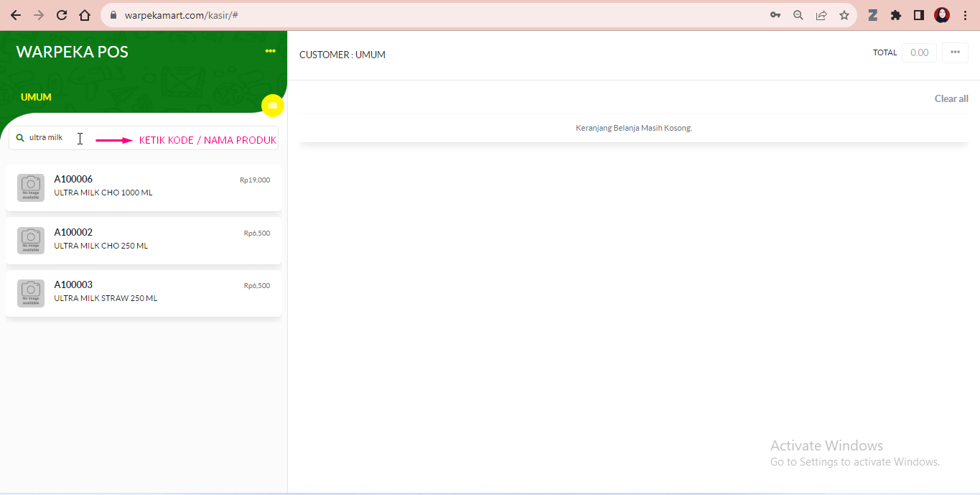Go back in browser history
Image resolution: width=980 pixels, height=495 pixels.
[x=15, y=15]
